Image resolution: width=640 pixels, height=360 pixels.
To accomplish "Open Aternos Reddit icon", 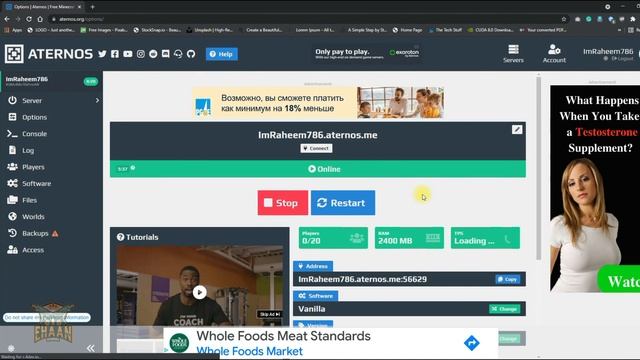I will 153,54.
